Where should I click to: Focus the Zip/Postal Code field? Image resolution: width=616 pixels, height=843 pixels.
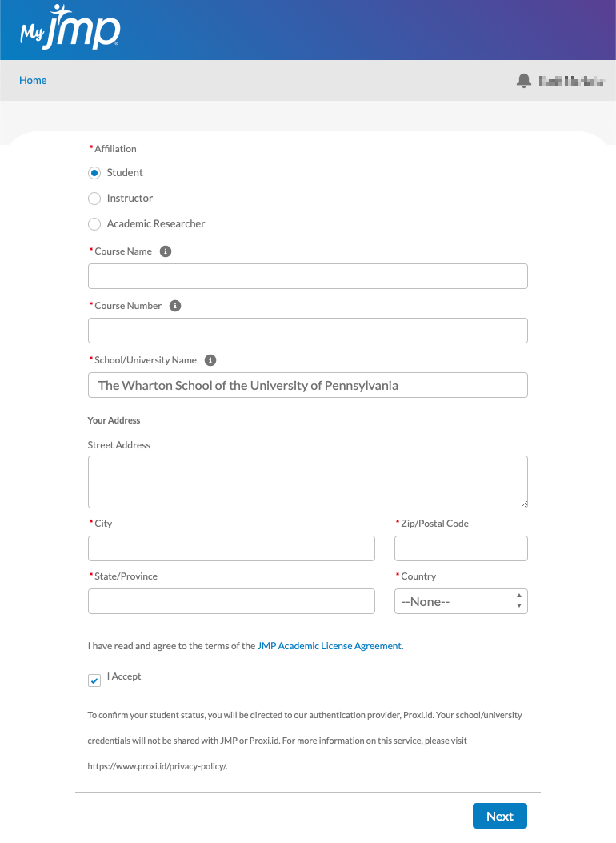coord(461,548)
